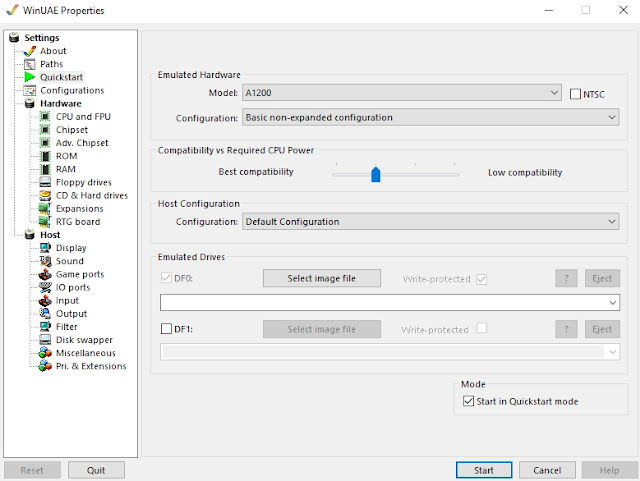Image resolution: width=640 pixels, height=481 pixels.
Task: Click the Chipset chip icon
Action: click(45, 129)
